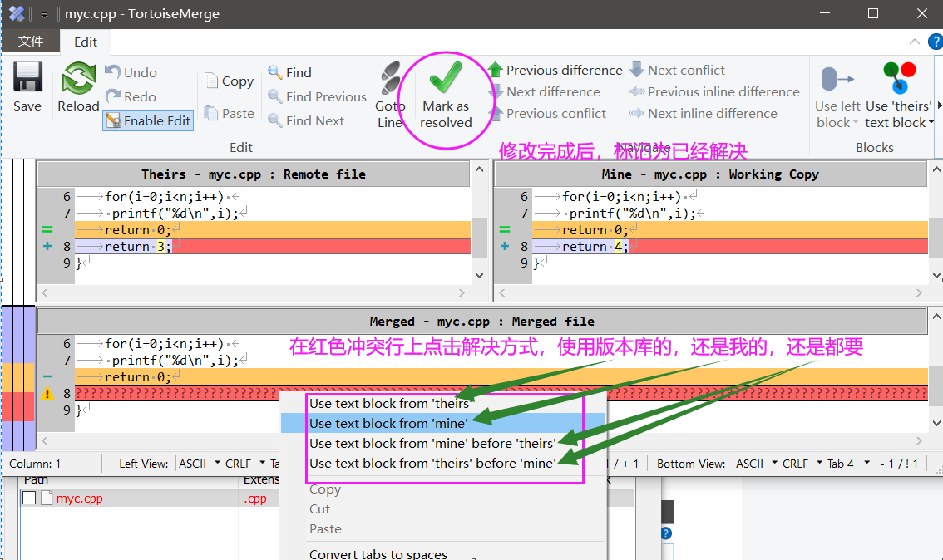The width and height of the screenshot is (943, 560).
Task: Click 'return 3;' line in Theirs
Action: point(273,247)
